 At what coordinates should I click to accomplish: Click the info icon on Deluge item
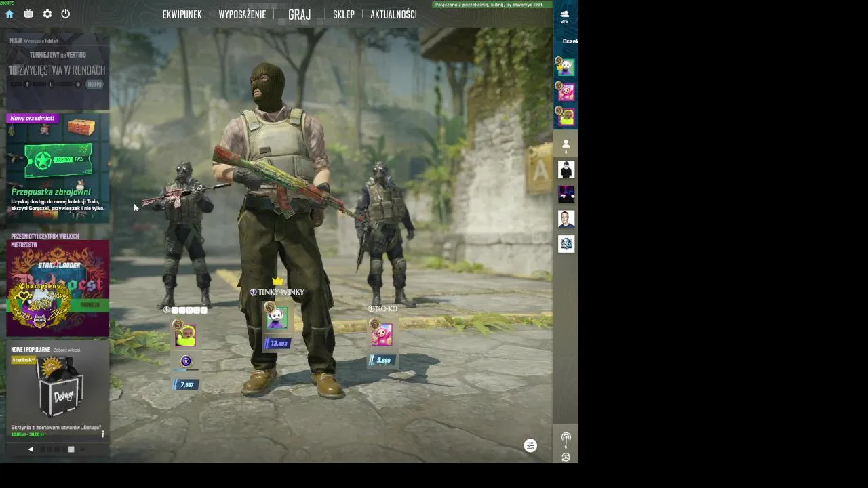pos(103,433)
